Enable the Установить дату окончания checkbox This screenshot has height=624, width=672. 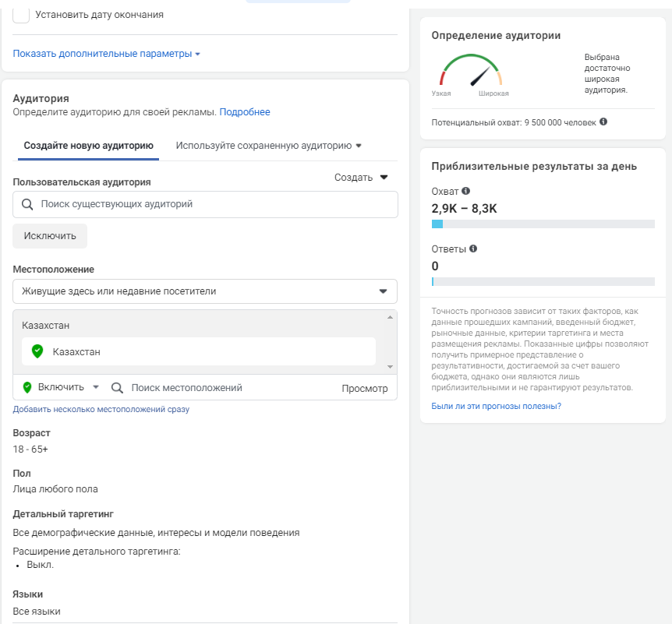pos(22,15)
